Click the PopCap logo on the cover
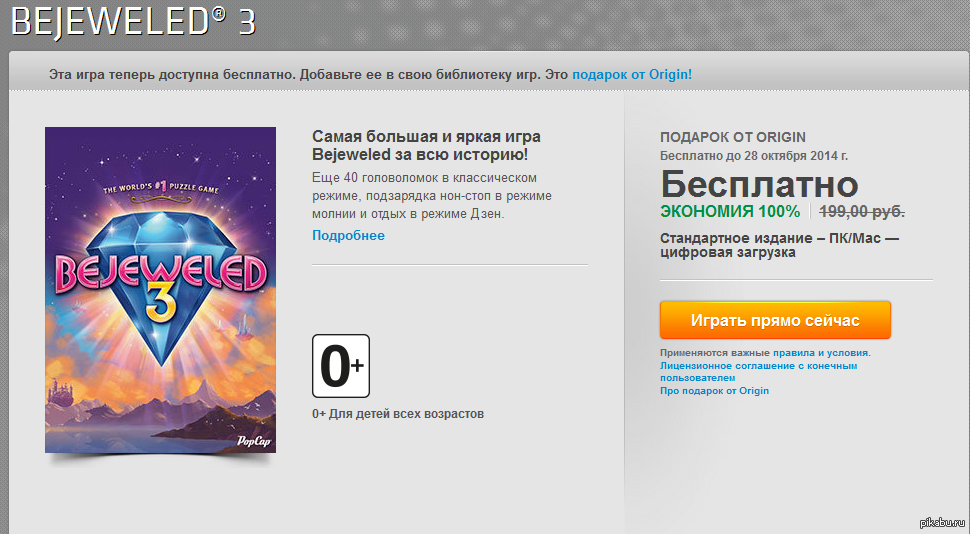 (x=254, y=441)
